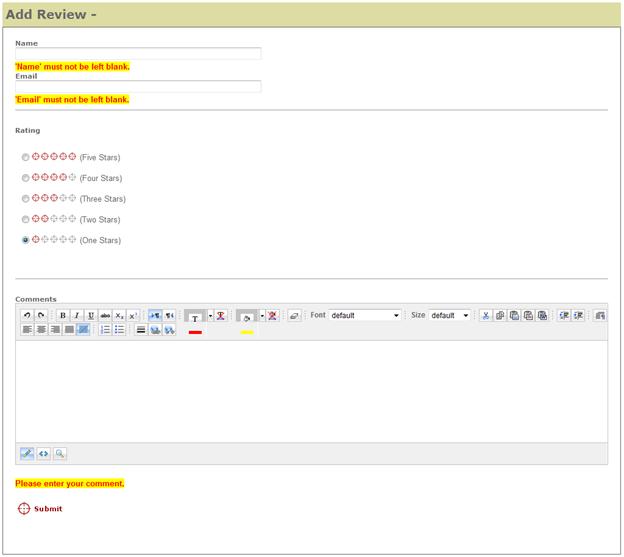Viewport: 624px width, 557px height.
Task: Insert an ordered numbered list
Action: tap(105, 329)
